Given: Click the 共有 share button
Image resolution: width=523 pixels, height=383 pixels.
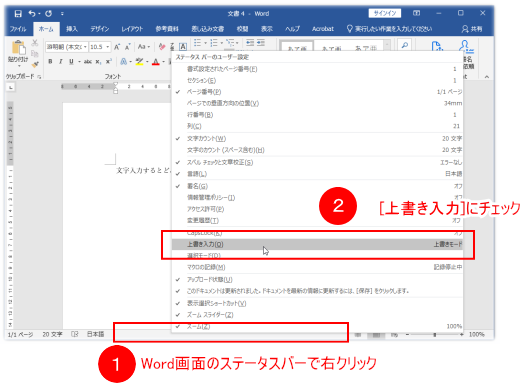Looking at the screenshot, I should click(x=472, y=29).
